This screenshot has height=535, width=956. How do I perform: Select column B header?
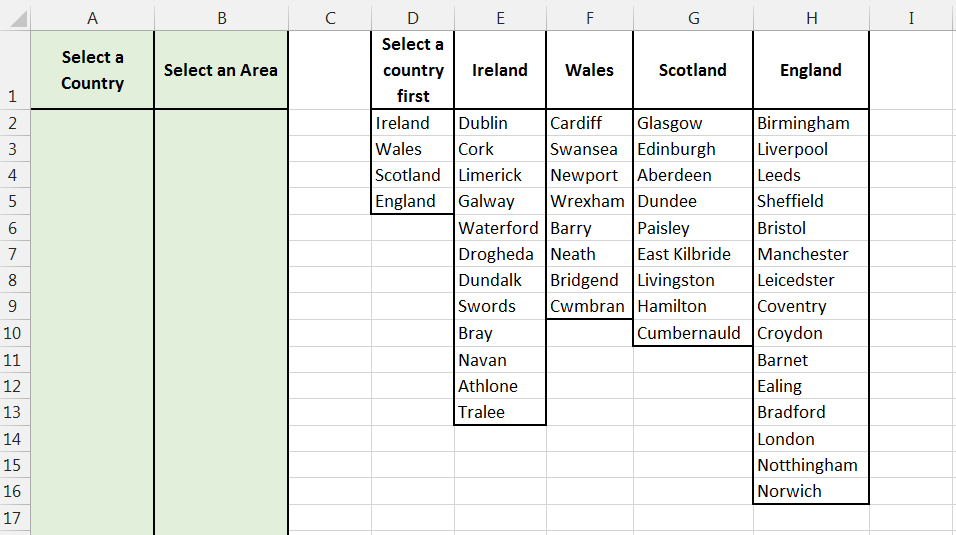221,18
